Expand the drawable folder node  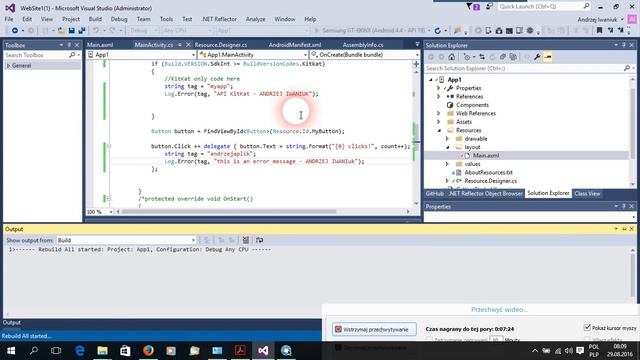pos(447,139)
